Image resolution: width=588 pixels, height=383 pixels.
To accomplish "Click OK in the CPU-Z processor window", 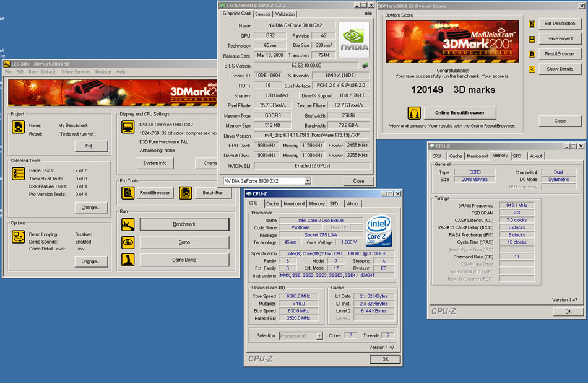I will pos(385,359).
